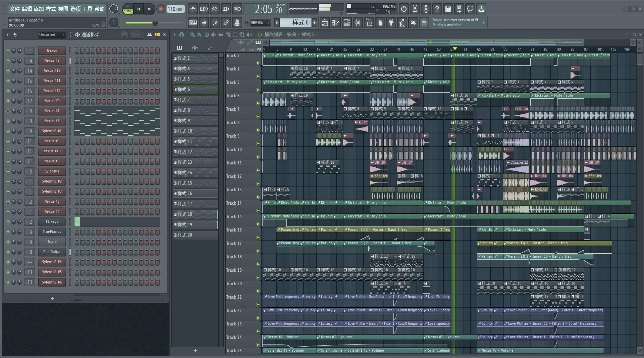Select the zoom magnifier tool in playlist
This screenshot has width=644, height=358.
tap(242, 35)
